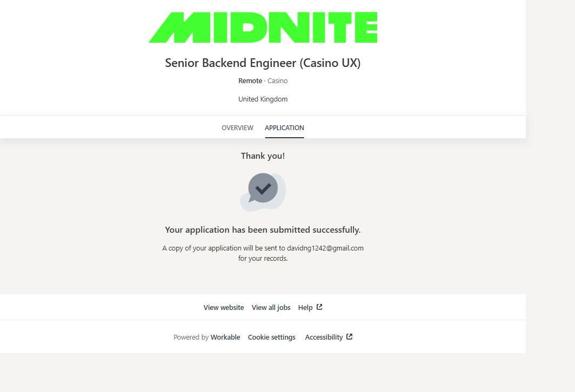
Task: Select the Application tab
Action: pyautogui.click(x=284, y=128)
